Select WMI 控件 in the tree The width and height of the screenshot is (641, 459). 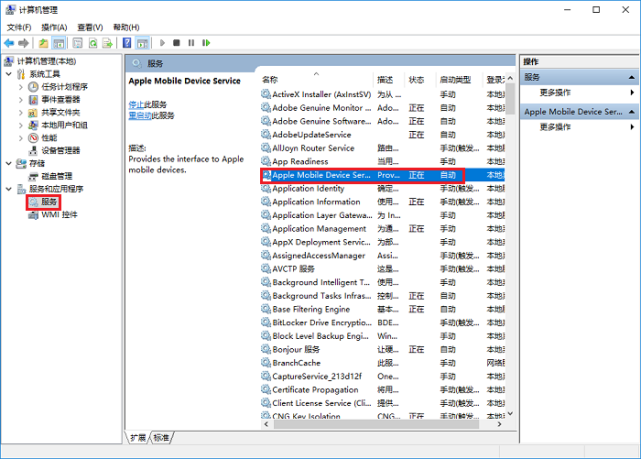coord(59,215)
